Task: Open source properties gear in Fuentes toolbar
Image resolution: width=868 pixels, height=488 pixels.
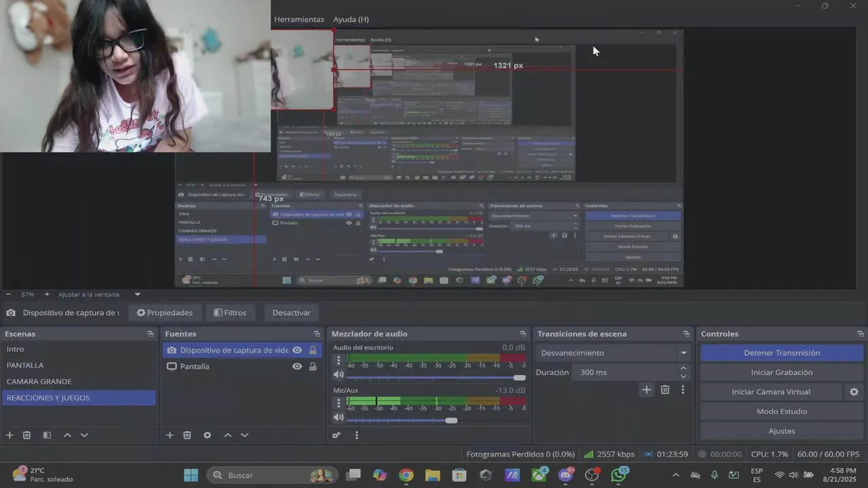Action: click(x=207, y=435)
